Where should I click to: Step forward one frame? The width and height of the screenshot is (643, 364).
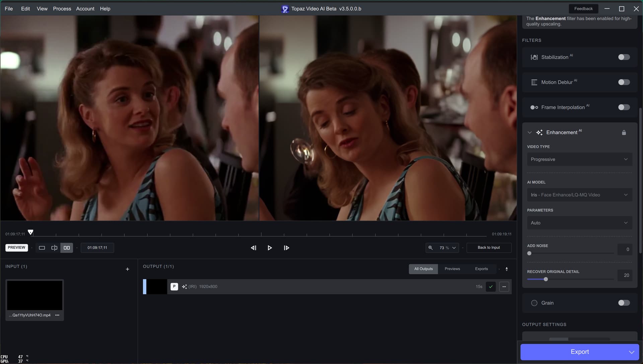(286, 248)
